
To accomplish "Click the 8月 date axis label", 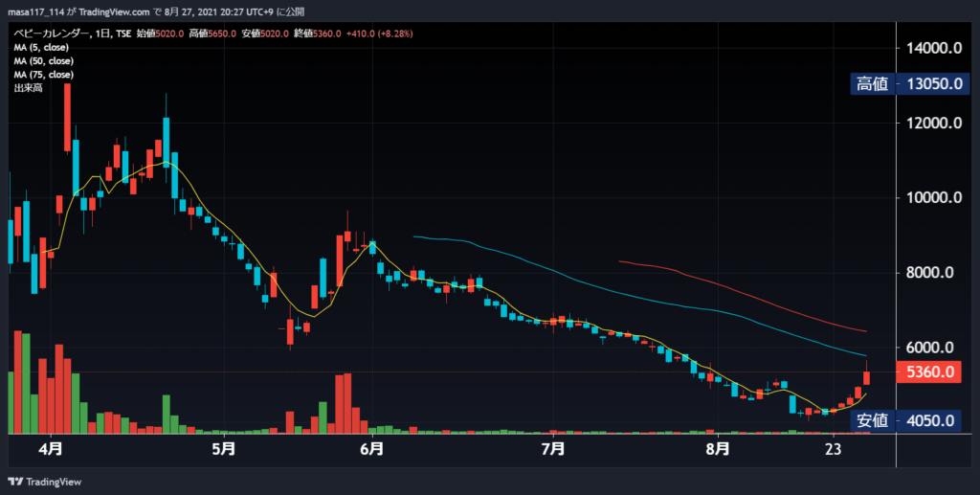I will [718, 449].
